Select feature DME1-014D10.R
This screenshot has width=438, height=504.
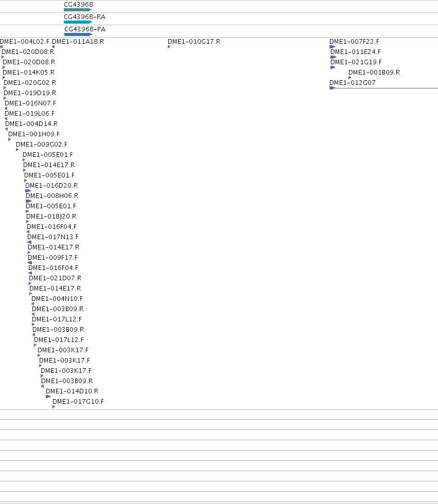click(72, 391)
